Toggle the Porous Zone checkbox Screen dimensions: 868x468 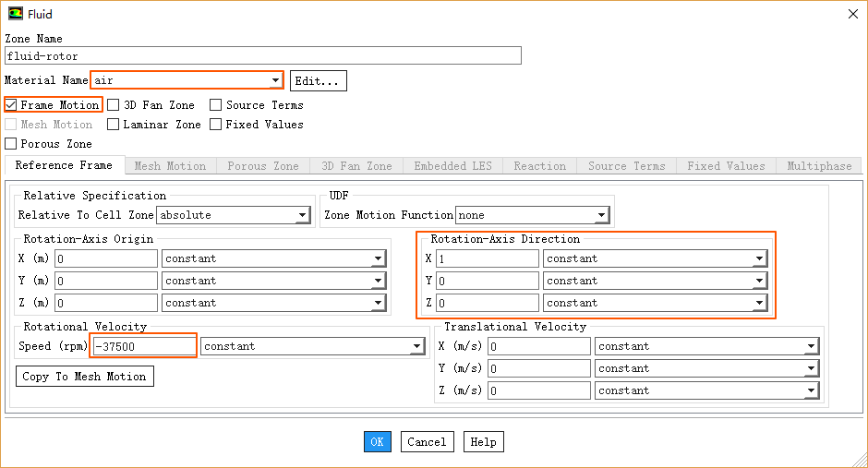(11, 144)
